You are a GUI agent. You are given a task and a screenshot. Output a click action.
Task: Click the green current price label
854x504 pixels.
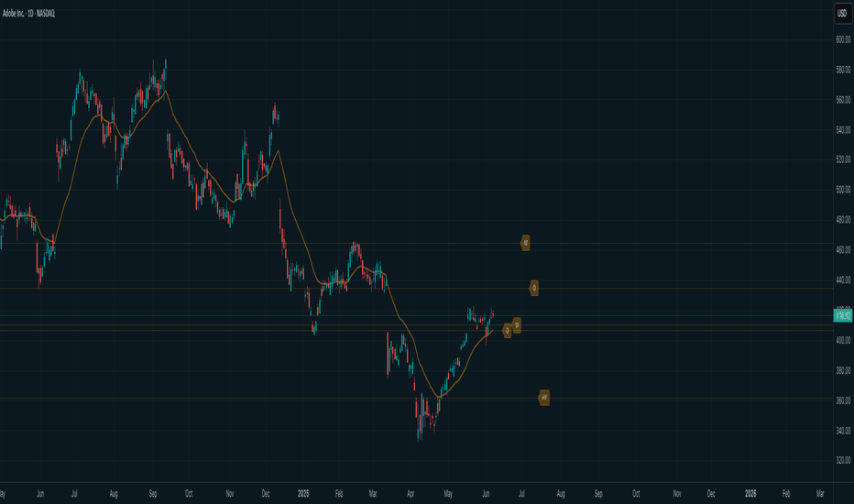843,315
